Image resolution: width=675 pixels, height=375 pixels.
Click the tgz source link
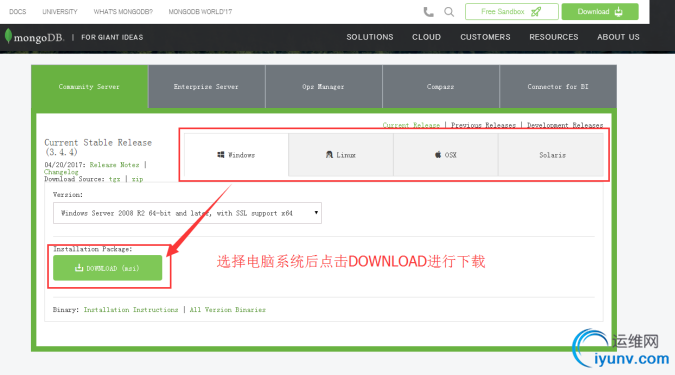click(115, 179)
